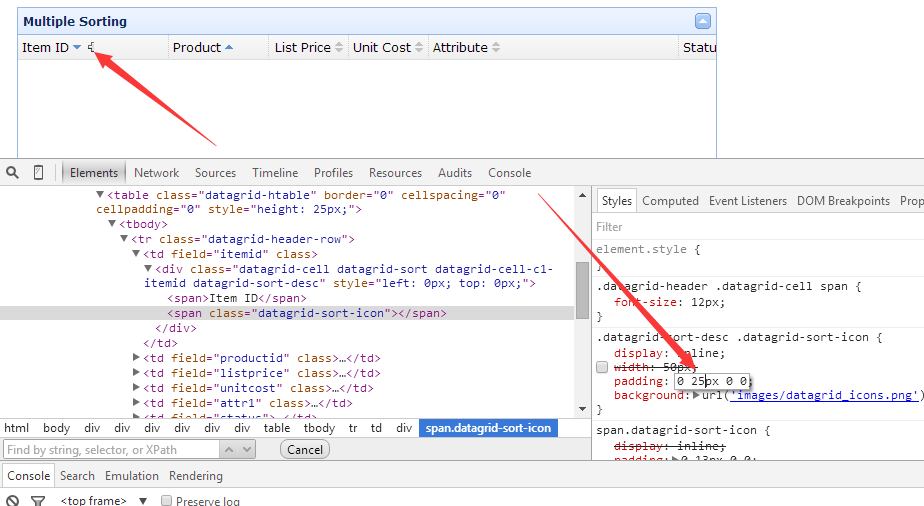The image size is (924, 506).
Task: Open the Network tab
Action: [x=156, y=173]
